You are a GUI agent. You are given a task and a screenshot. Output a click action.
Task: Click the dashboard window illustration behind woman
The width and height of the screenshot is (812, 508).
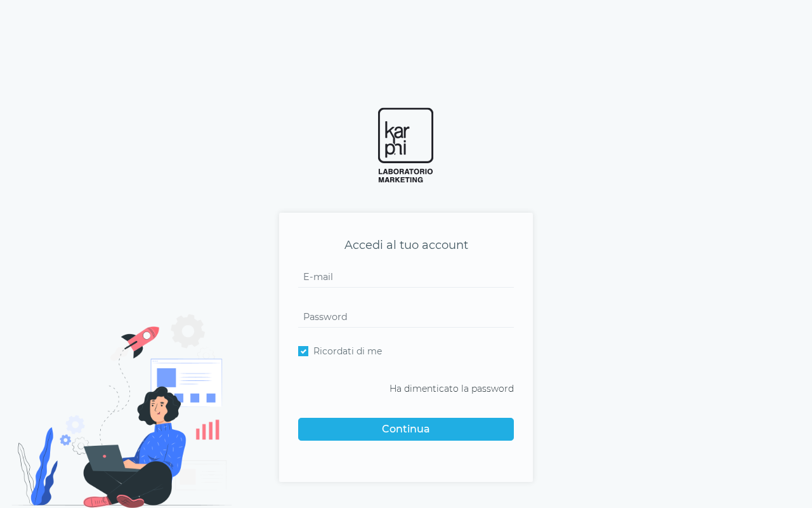coord(187,381)
